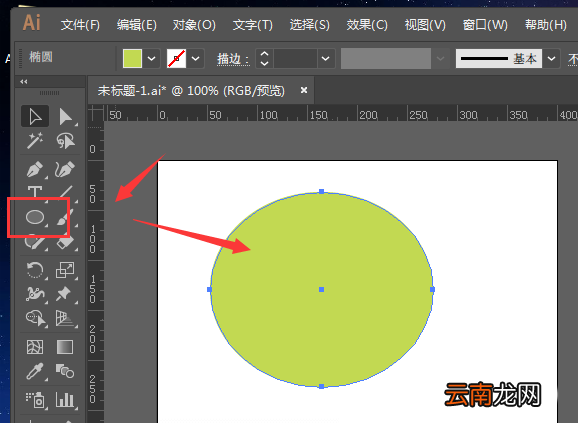The height and width of the screenshot is (423, 578).
Task: Click the ellipse top anchor point
Action: [x=321, y=192]
